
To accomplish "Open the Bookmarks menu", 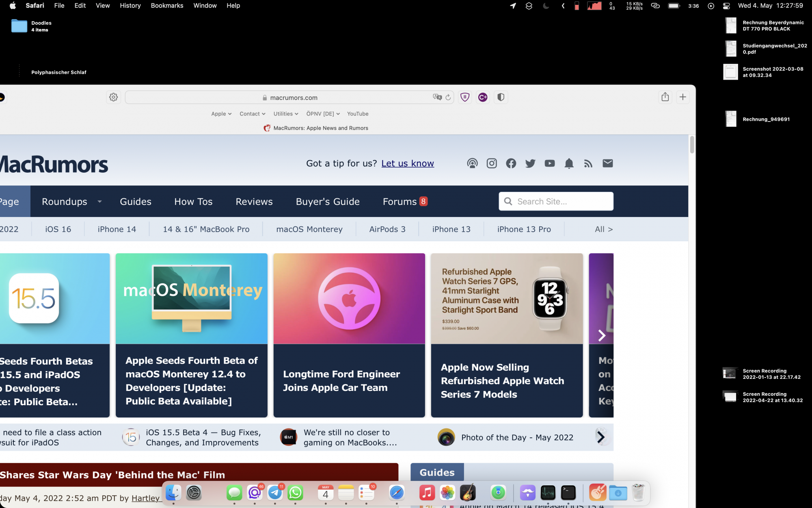I will click(167, 6).
